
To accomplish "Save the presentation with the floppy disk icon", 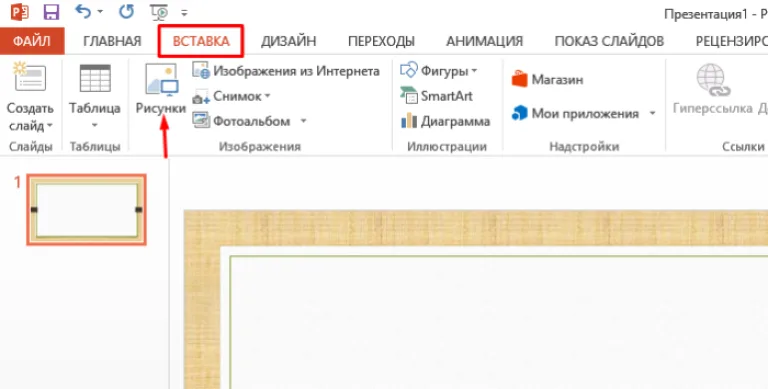I will [x=51, y=12].
